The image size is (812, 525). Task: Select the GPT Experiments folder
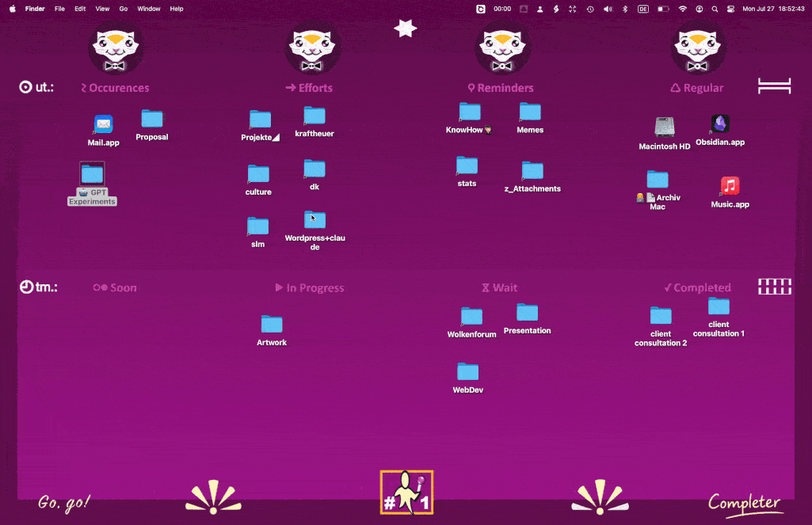(92, 174)
